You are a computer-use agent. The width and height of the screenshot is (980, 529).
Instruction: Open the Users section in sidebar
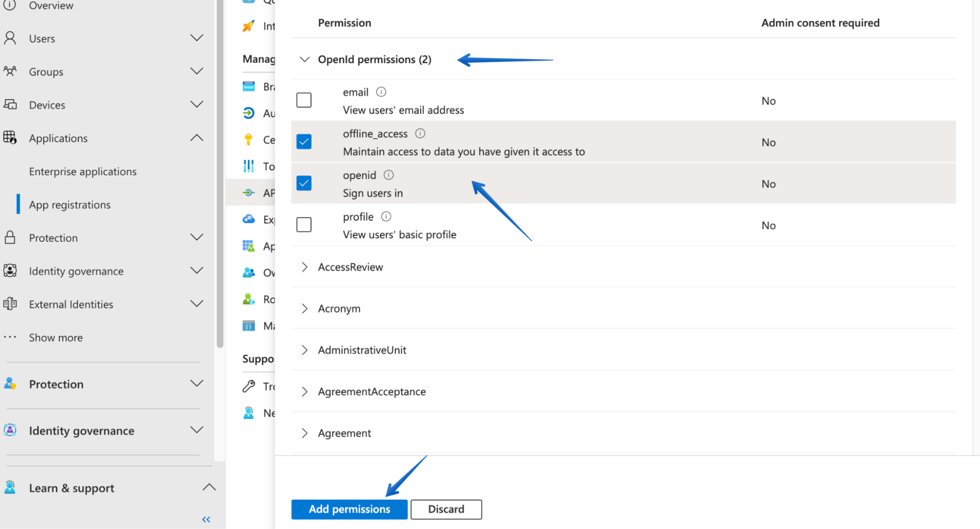[42, 38]
